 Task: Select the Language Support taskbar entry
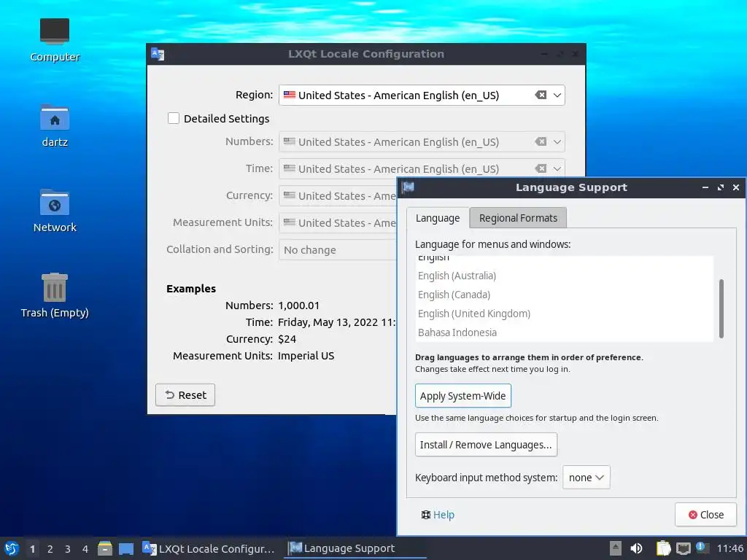(356, 548)
